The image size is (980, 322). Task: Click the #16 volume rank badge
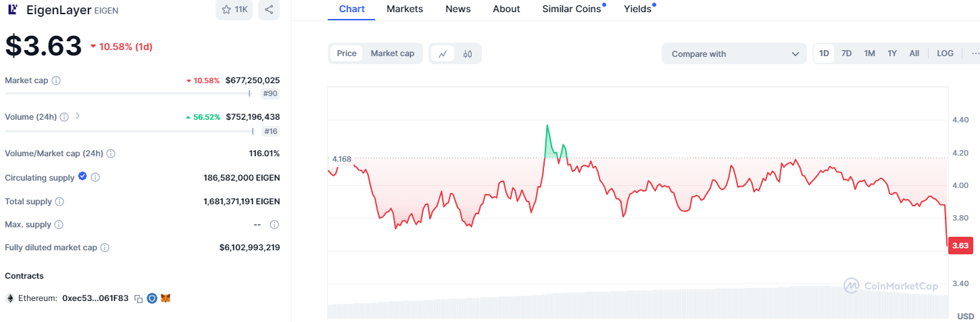pyautogui.click(x=270, y=131)
